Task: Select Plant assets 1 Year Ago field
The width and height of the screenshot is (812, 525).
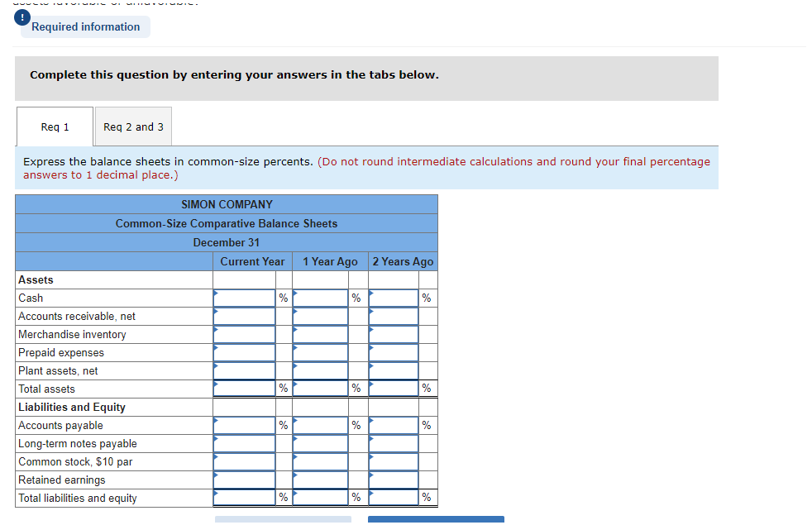Action: [321, 370]
